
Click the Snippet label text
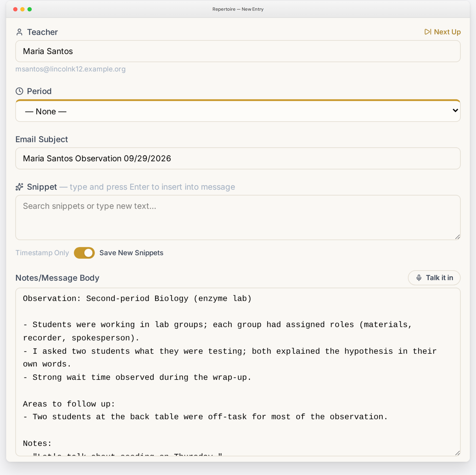point(42,187)
